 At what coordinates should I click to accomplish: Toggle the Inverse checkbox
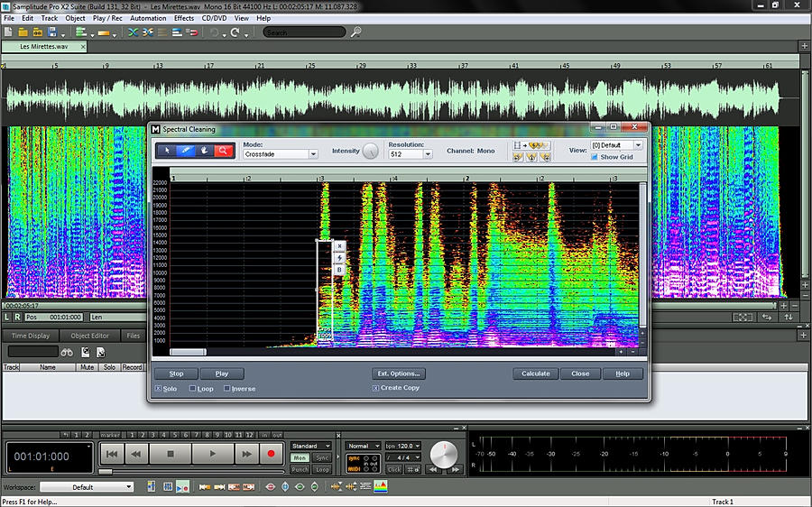(x=226, y=389)
